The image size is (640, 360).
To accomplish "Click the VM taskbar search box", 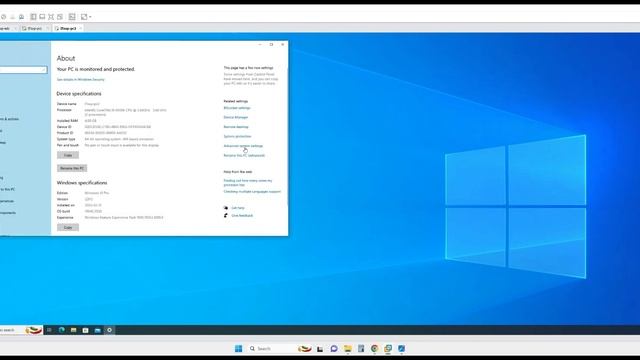I will (21, 330).
